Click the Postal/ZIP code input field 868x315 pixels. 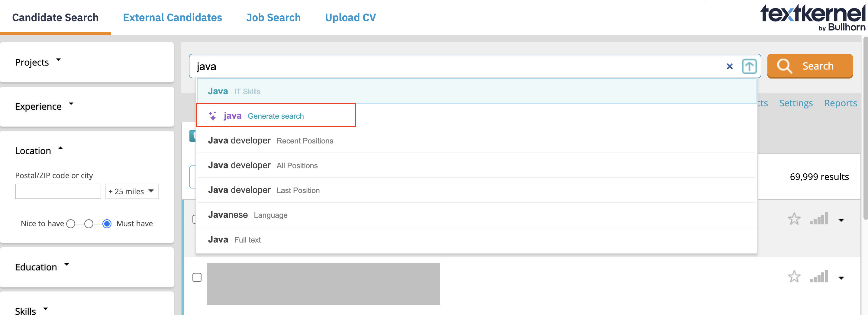tap(58, 191)
